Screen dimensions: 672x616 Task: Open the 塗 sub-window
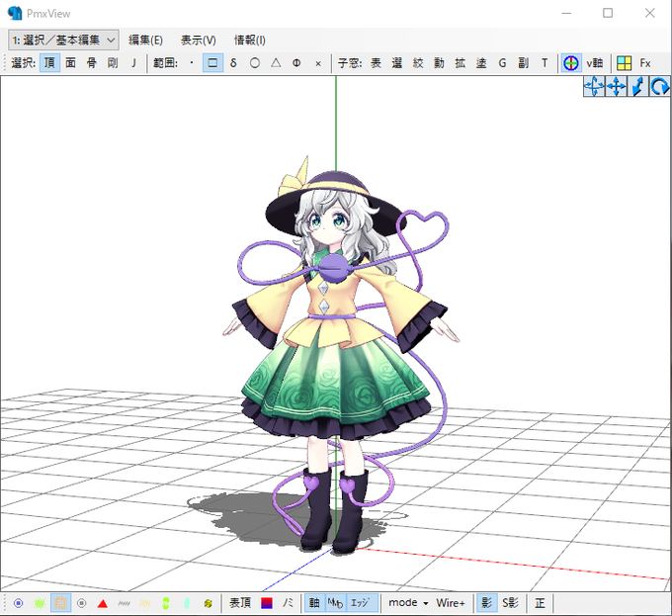click(x=481, y=63)
